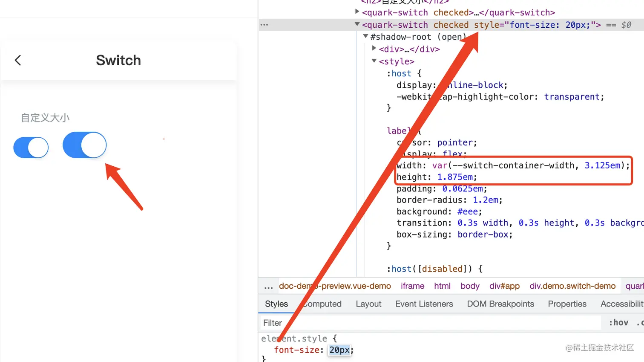Click the Switch page title
The image size is (644, 362).
118,60
